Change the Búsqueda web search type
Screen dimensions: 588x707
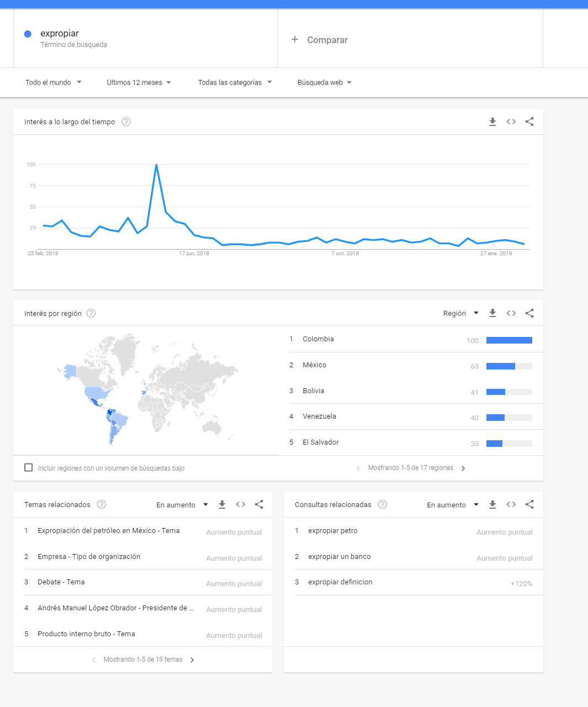tap(325, 82)
